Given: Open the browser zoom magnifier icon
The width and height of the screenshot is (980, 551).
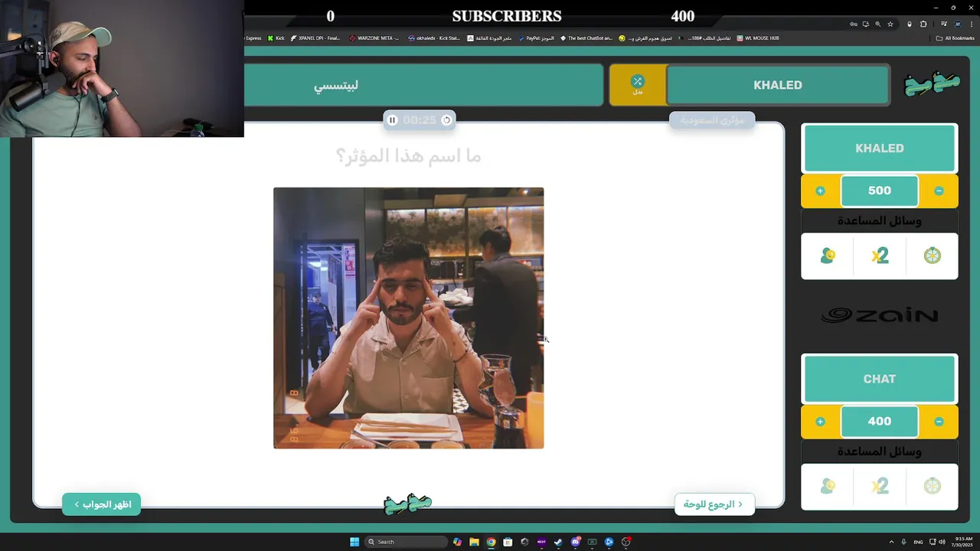Looking at the screenshot, I should pos(878,24).
